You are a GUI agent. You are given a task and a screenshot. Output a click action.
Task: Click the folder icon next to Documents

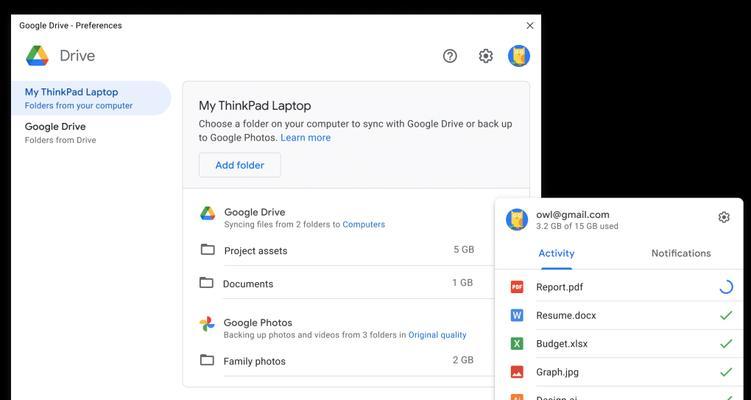tap(206, 283)
